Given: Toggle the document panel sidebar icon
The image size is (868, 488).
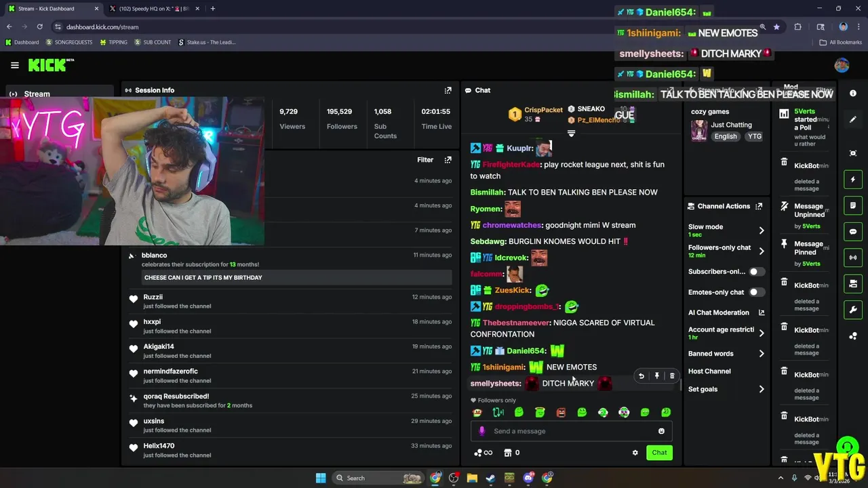Looking at the screenshot, I should 853,205.
